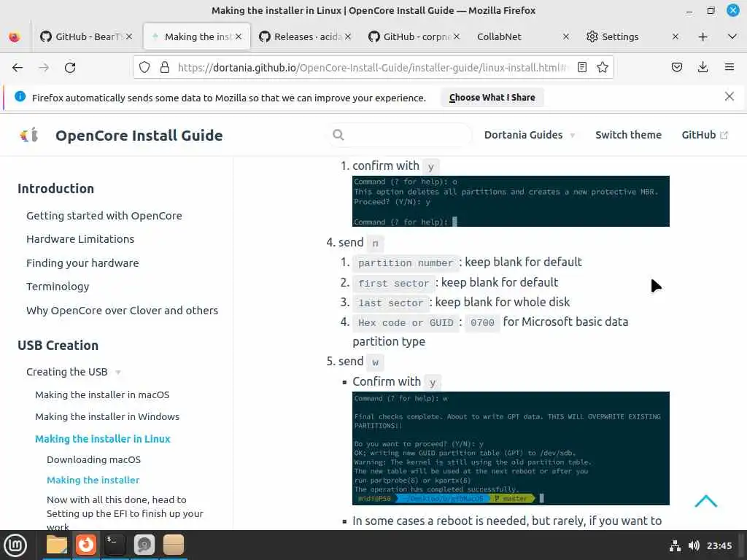This screenshot has width=747, height=560.
Task: Click the info icon in notification bar
Action: tap(20, 97)
